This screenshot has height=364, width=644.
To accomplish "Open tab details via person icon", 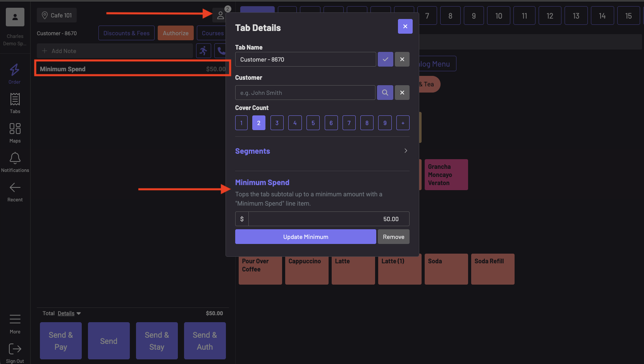I will click(x=220, y=15).
